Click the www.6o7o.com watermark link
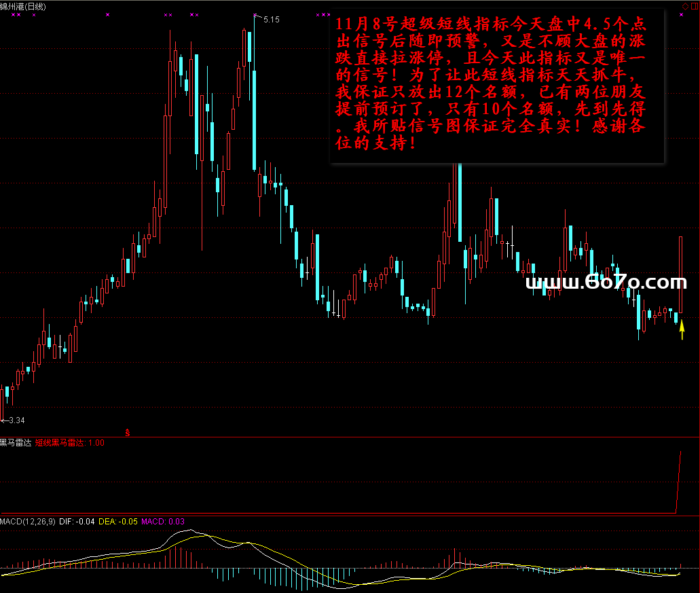This screenshot has height=593, width=700. (x=606, y=283)
